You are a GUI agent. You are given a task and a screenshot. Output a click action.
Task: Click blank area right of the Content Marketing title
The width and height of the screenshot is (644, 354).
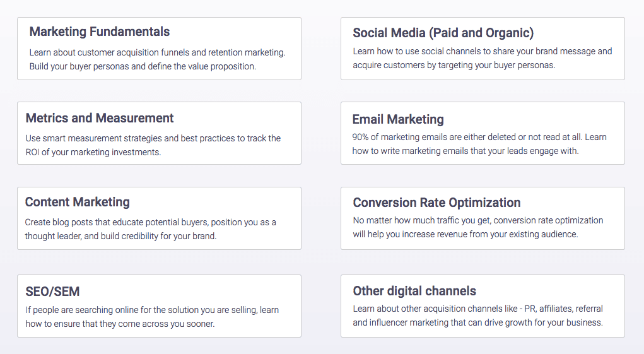(214, 202)
